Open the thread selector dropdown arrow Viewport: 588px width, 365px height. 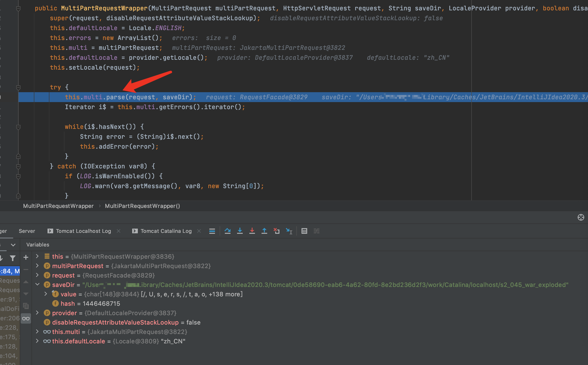[13, 245]
